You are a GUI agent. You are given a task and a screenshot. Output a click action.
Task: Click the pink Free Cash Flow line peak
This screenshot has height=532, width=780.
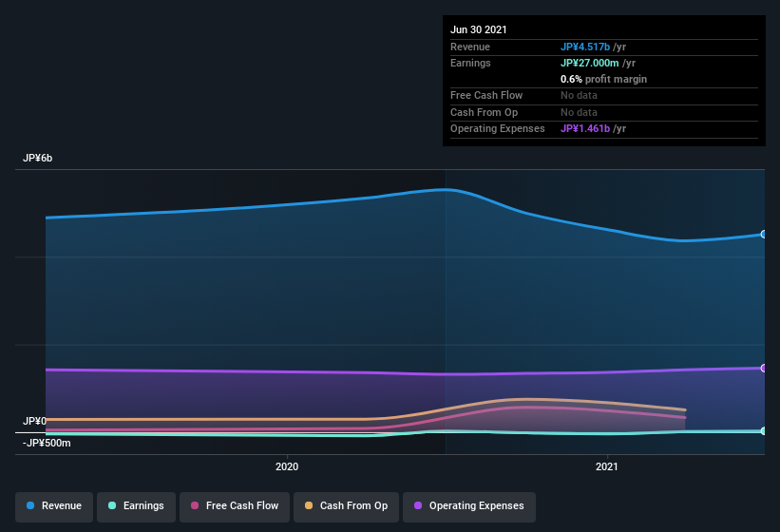pos(524,408)
